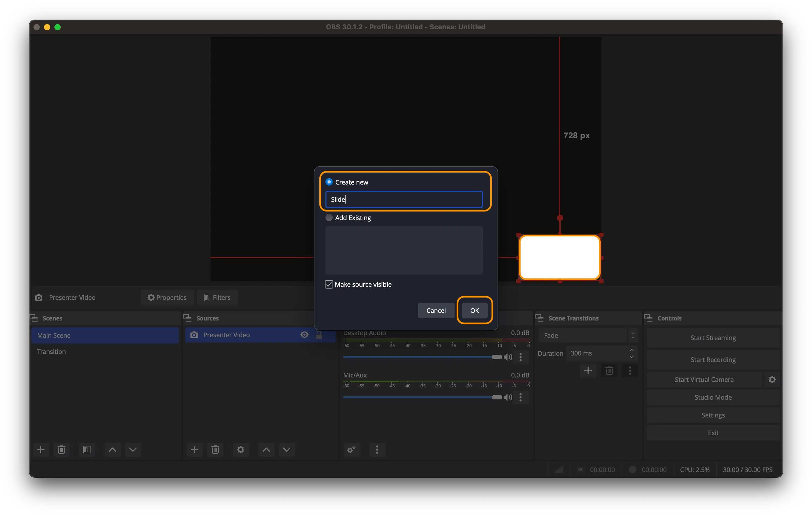This screenshot has width=812, height=516.
Task: Add a scene transition plus icon
Action: (588, 371)
